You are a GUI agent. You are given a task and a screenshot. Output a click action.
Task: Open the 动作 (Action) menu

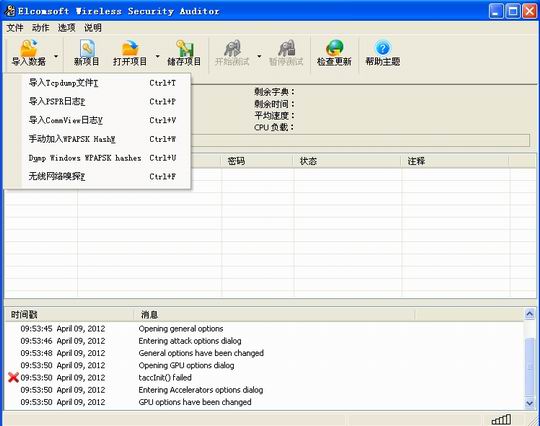click(41, 28)
